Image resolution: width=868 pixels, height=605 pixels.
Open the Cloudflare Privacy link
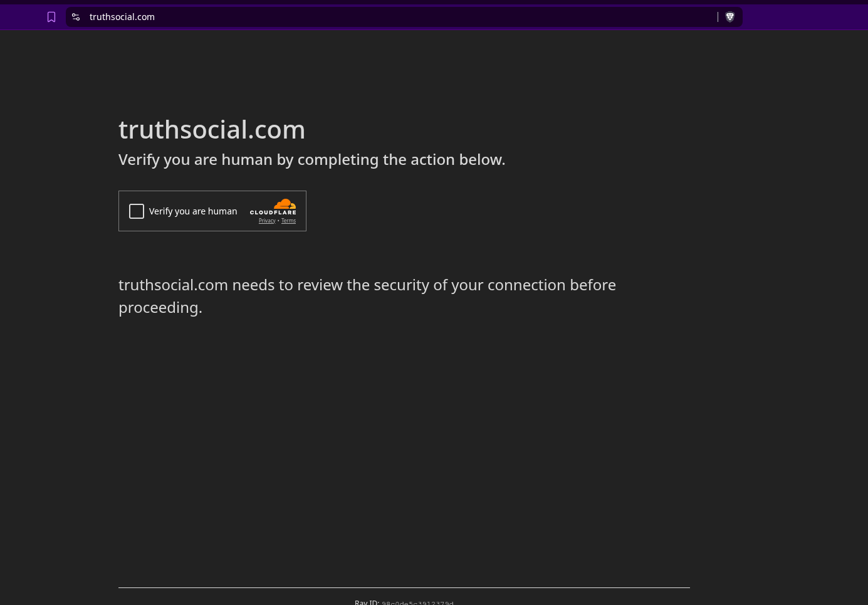[x=267, y=221]
